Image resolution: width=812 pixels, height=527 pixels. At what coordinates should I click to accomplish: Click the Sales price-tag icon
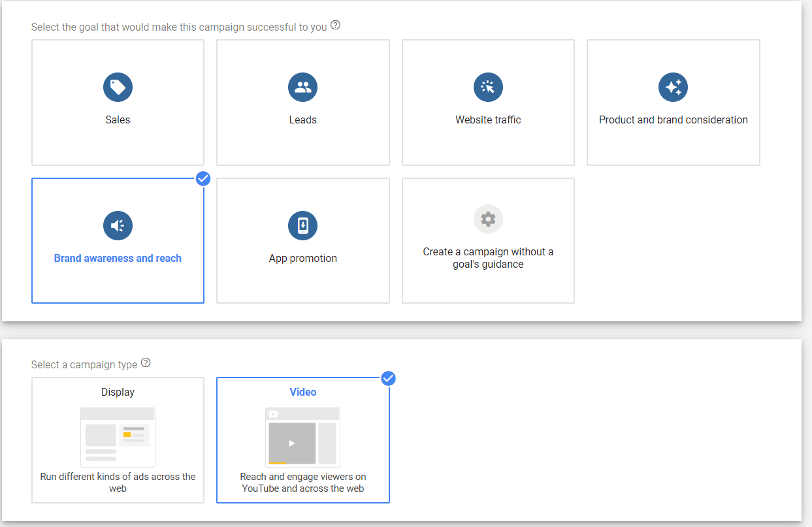click(118, 87)
